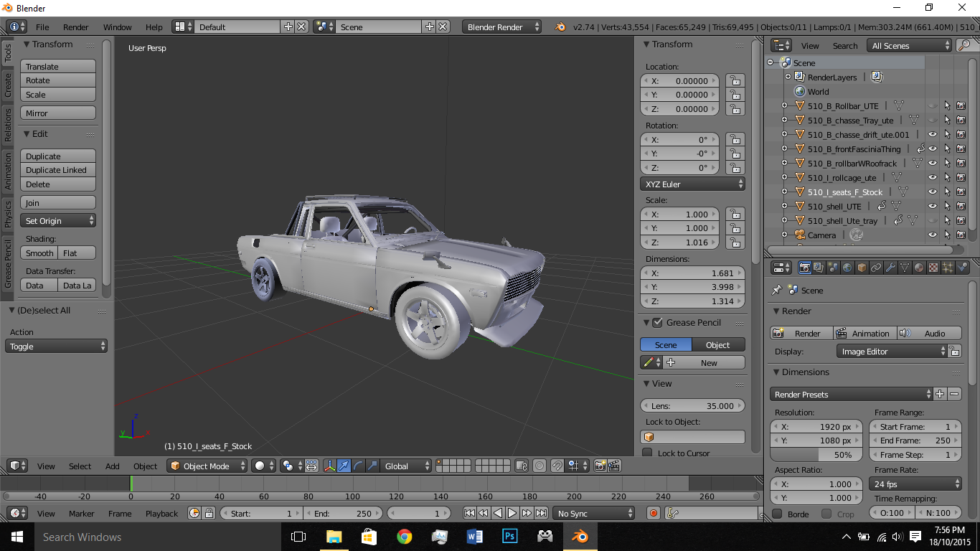Hide 510_shell_UTE using its eye icon
The image size is (980, 551).
click(933, 207)
